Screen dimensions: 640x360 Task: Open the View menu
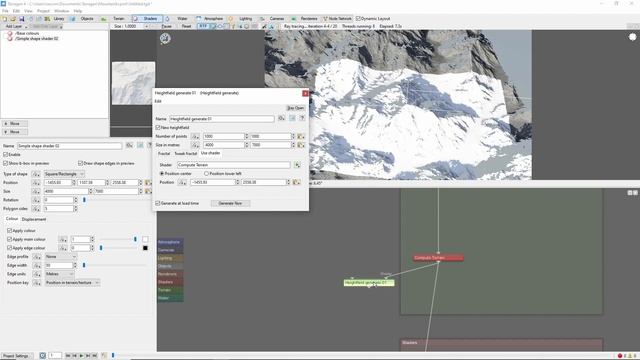pos(28,11)
